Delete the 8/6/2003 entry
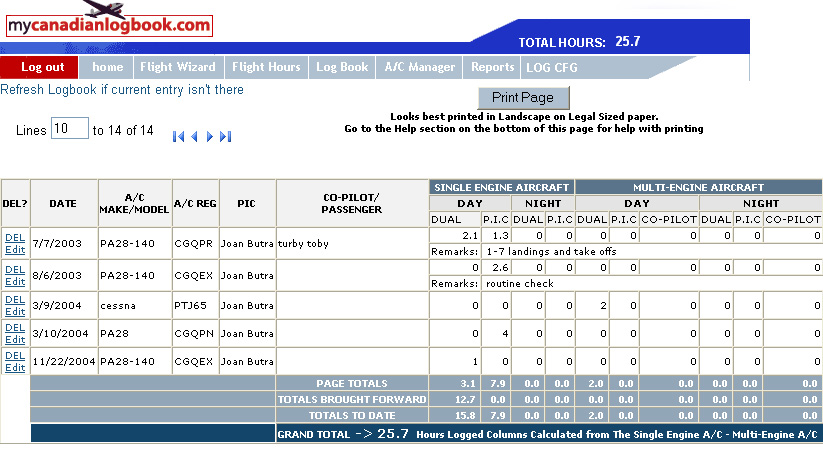 click(x=15, y=269)
